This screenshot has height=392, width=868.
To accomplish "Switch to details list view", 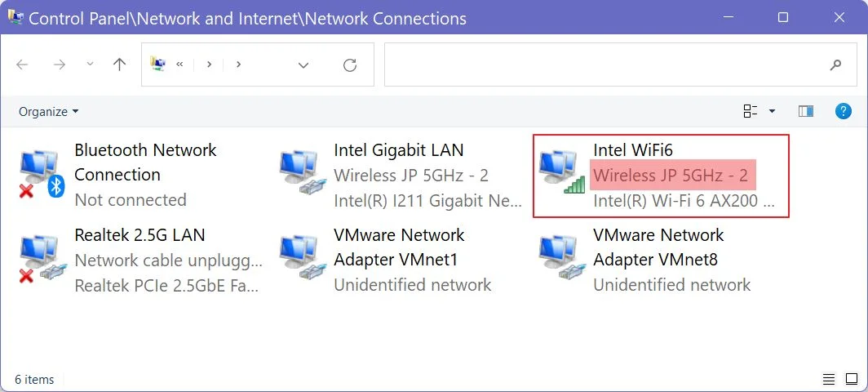I will point(829,379).
